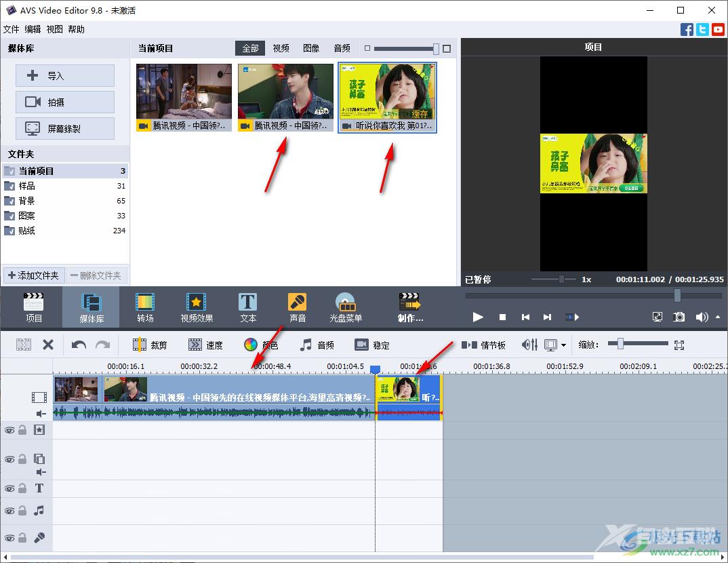Open the 帮助 menu
Viewport: 728px width, 563px height.
(x=76, y=29)
